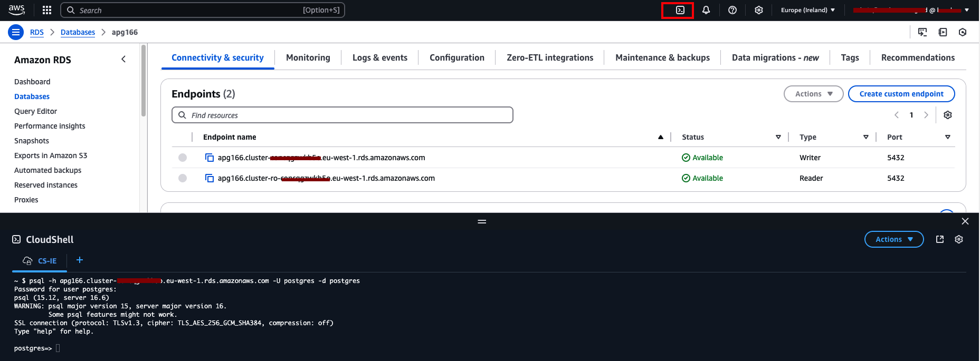Open Performance insights in the sidebar

point(50,126)
